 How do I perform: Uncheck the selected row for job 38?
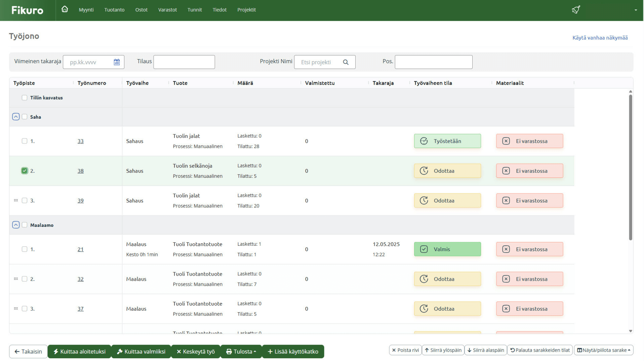[25, 171]
